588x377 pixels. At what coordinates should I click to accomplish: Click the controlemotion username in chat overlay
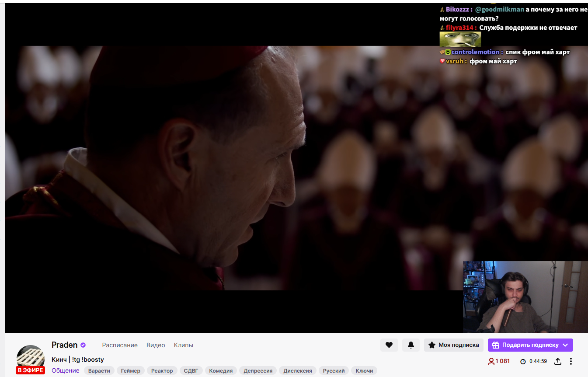475,52
